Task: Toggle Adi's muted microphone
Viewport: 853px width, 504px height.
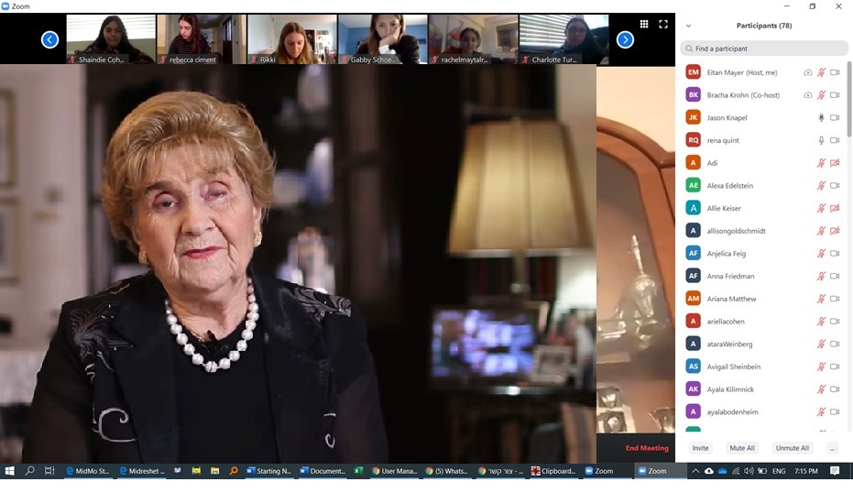Action: click(x=821, y=163)
